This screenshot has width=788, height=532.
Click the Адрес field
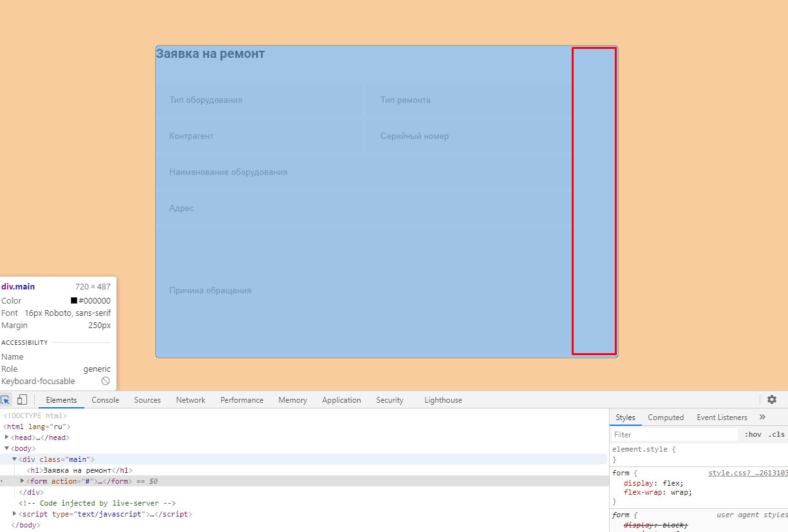(364, 208)
